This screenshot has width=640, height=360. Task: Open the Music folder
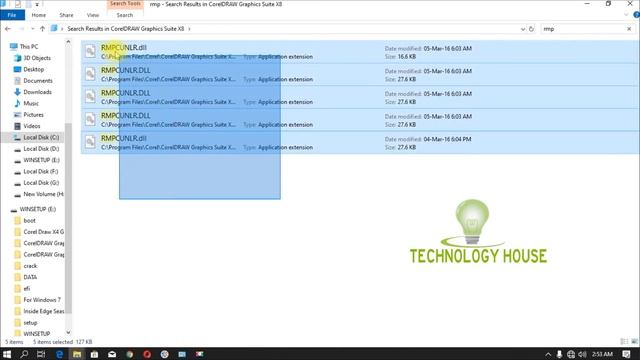click(x=31, y=103)
